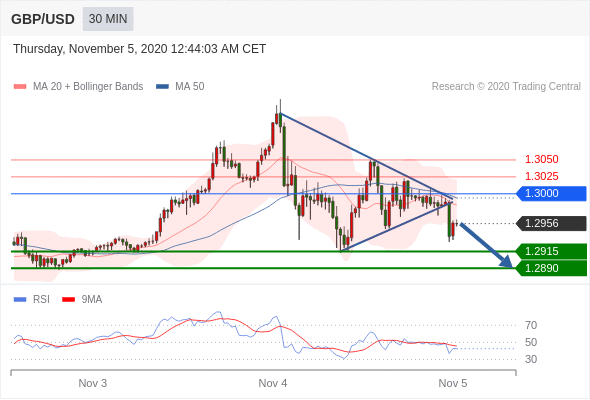Click the Nov 3 date axis label

pos(93,383)
